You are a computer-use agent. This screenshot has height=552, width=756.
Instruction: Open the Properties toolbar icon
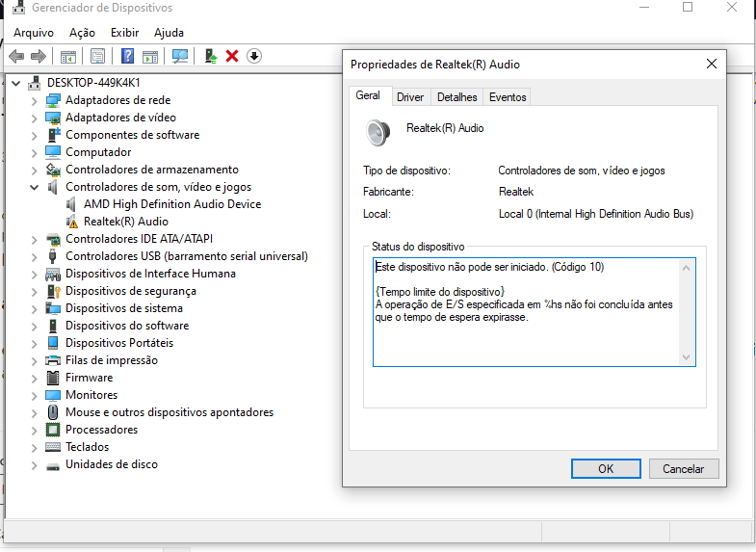[x=97, y=57]
